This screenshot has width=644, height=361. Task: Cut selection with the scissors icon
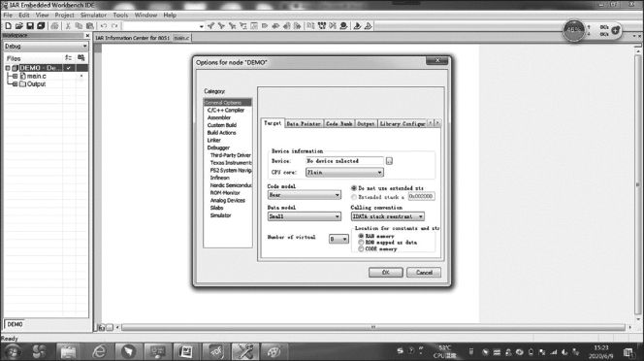[x=68, y=26]
